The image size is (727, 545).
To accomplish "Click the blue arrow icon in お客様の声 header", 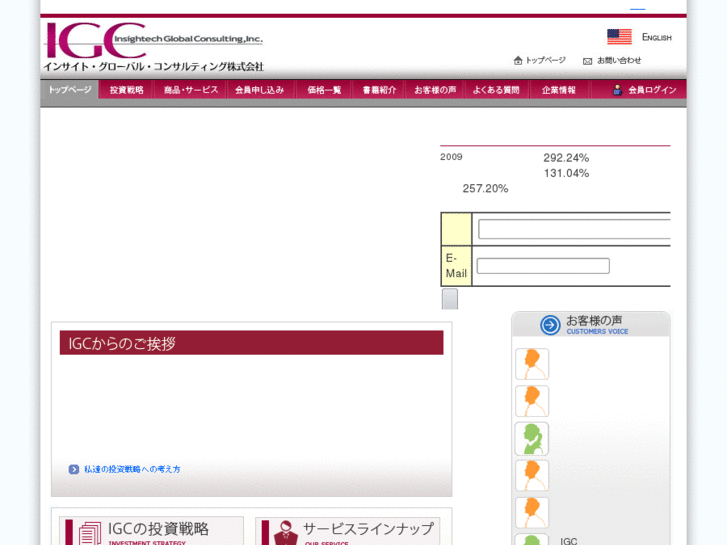I will (x=550, y=325).
